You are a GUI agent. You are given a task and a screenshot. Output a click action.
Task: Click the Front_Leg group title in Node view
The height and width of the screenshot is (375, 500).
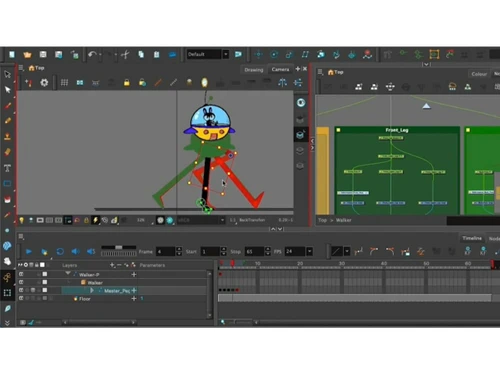(397, 130)
